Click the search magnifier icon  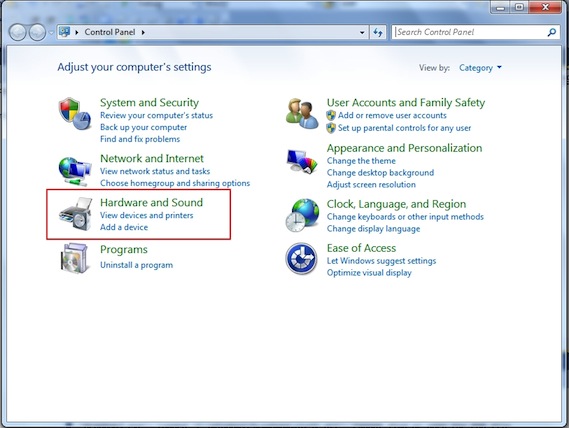tap(552, 32)
